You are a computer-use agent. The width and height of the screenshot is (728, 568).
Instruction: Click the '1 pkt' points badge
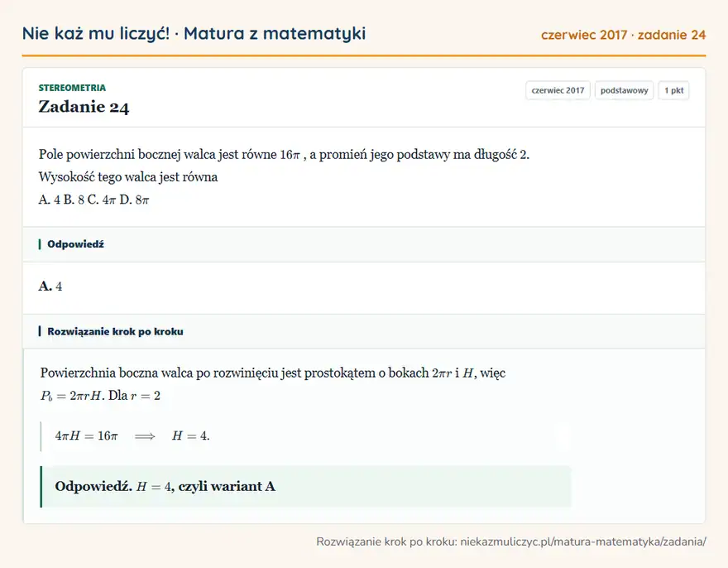[673, 90]
